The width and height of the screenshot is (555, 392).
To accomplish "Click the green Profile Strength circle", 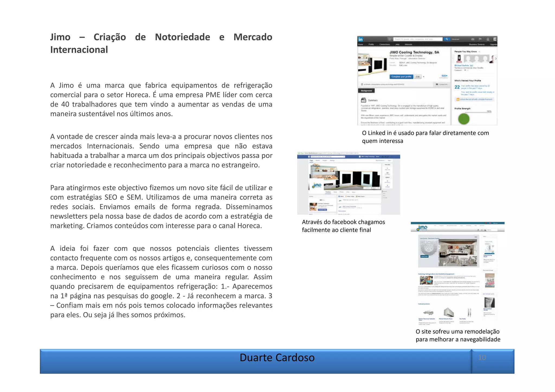I will click(464, 119).
